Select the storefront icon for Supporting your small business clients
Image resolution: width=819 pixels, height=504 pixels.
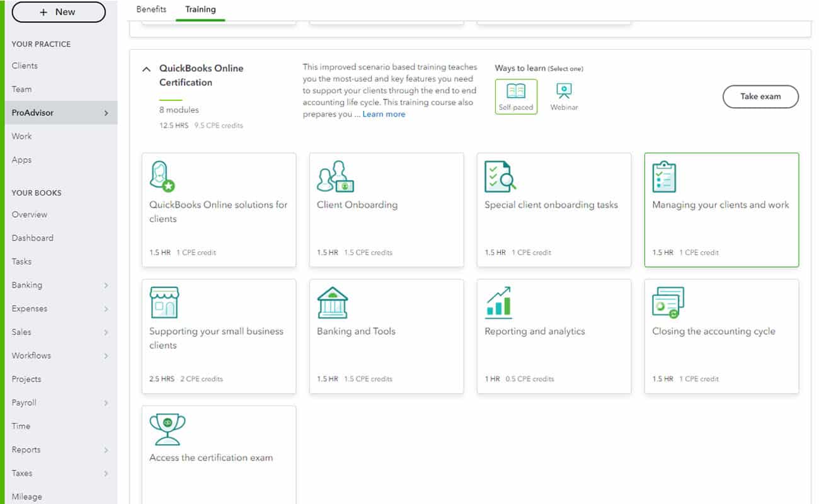[164, 302]
